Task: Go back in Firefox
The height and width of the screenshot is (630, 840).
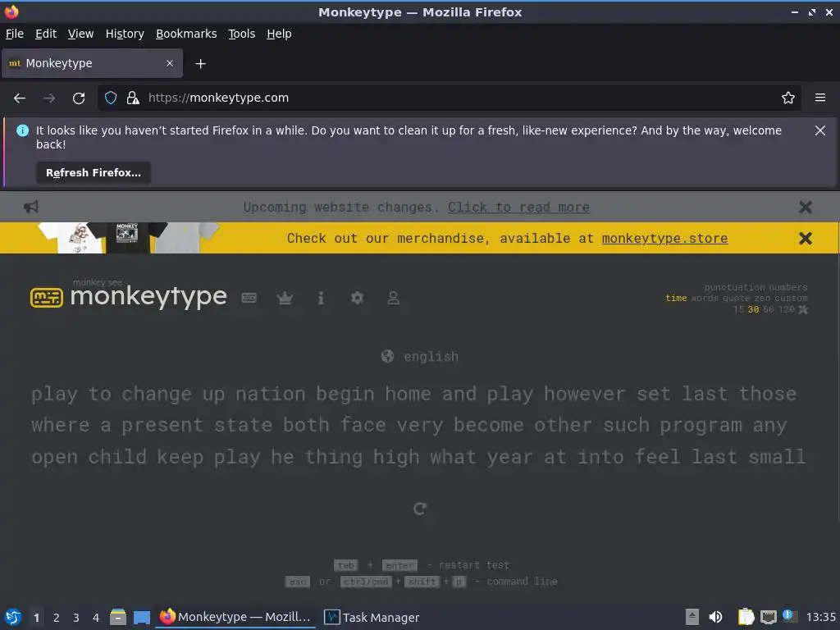Action: [20, 98]
